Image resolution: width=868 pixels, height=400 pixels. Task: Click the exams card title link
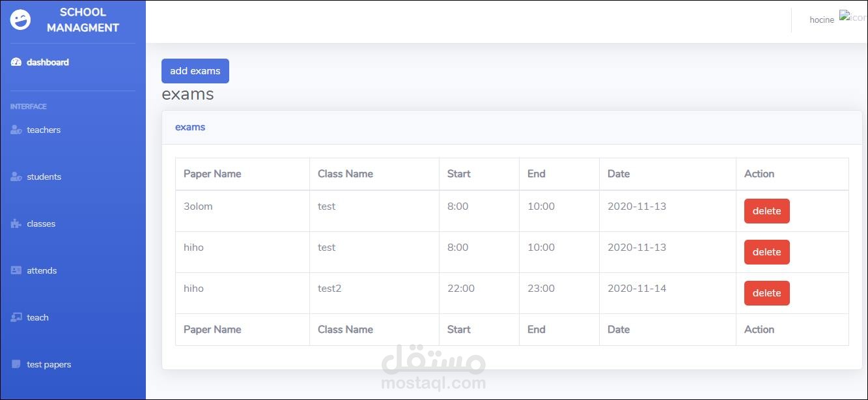(x=190, y=127)
